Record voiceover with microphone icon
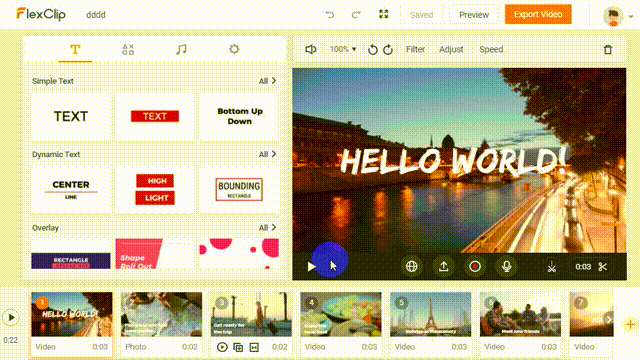This screenshot has width=640, height=360. pyautogui.click(x=507, y=267)
